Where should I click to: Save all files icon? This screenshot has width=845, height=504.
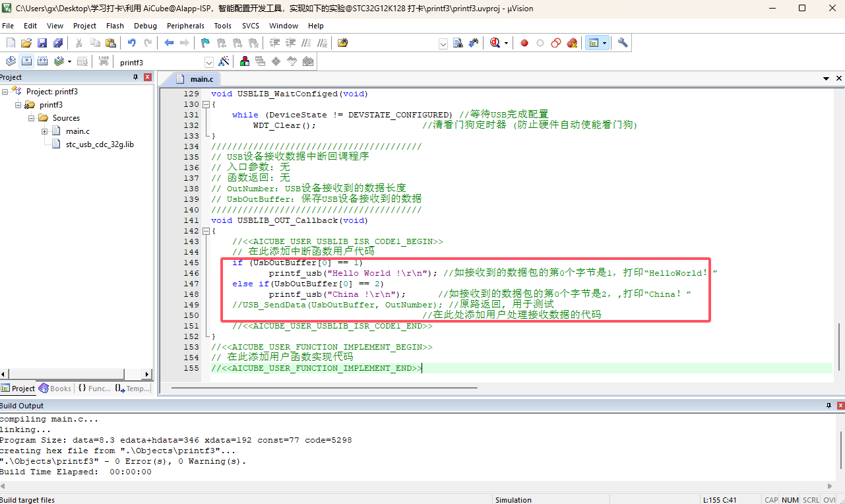pos(58,43)
